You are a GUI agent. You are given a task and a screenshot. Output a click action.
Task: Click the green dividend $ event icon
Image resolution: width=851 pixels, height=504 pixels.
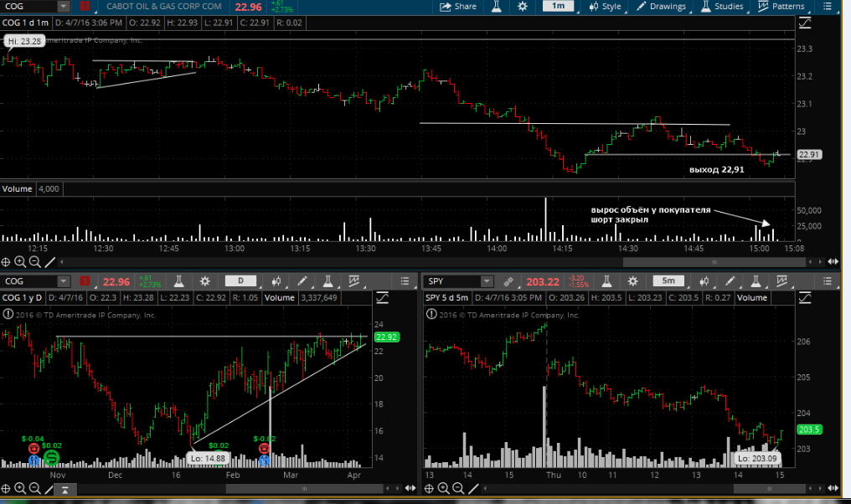(x=51, y=458)
